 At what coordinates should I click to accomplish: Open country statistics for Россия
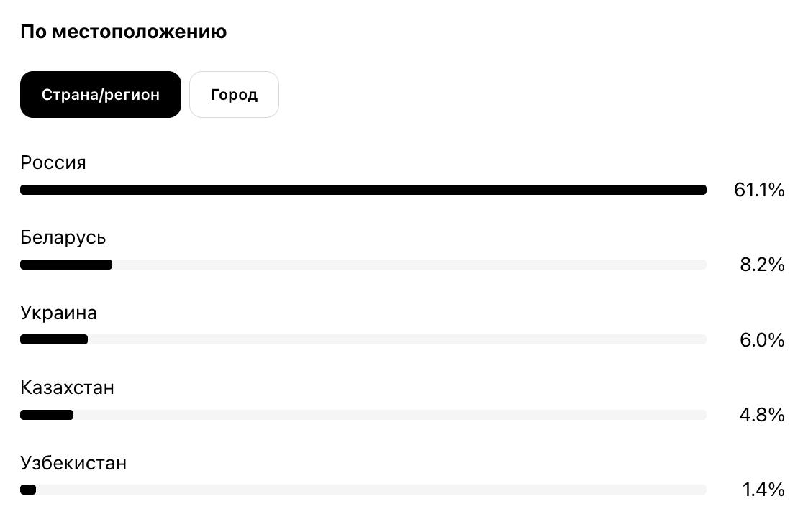click(x=53, y=162)
